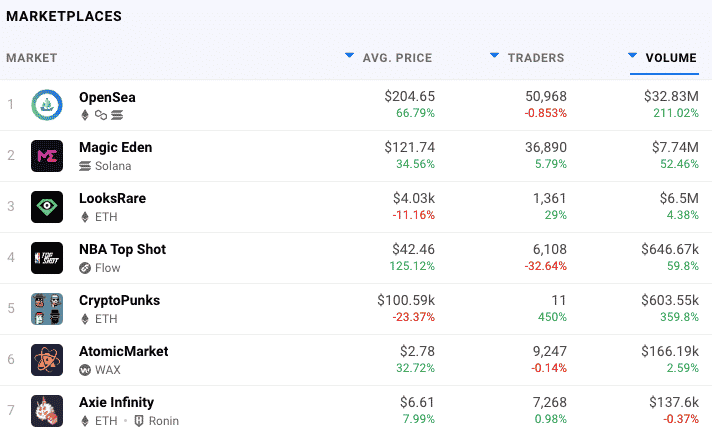
Task: Click CryptoPunks traders count 11
Action: click(x=559, y=300)
